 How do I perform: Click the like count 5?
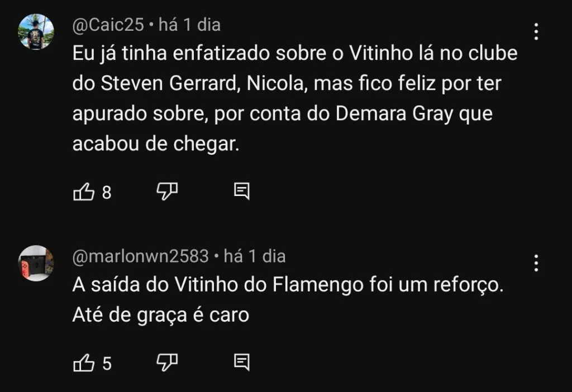(107, 364)
